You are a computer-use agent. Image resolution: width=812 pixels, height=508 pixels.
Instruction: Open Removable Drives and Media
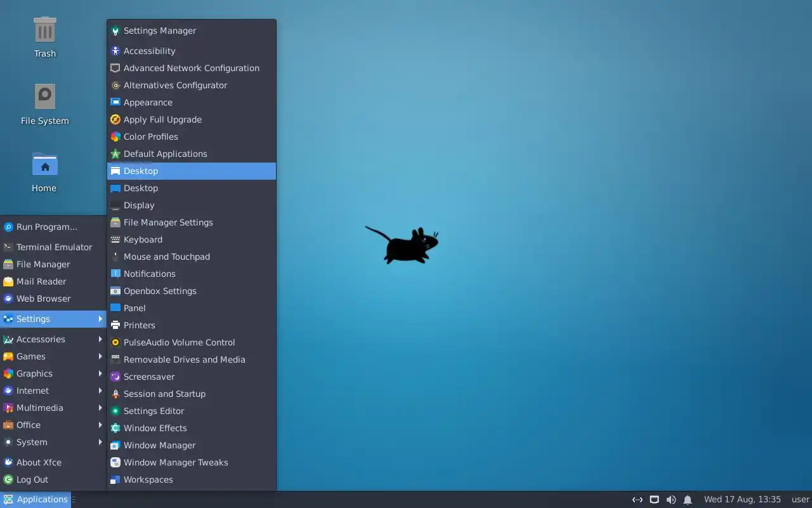click(192, 359)
